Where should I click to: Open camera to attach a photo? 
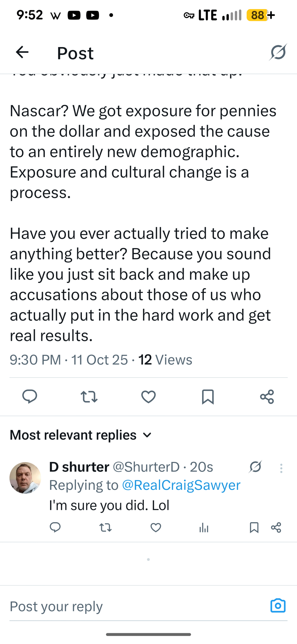click(278, 606)
